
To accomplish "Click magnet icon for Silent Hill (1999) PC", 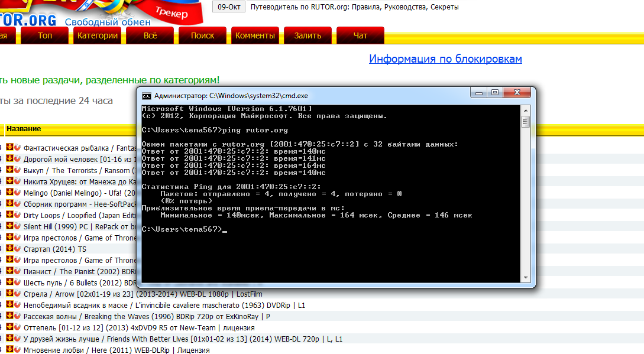I will pos(17,226).
